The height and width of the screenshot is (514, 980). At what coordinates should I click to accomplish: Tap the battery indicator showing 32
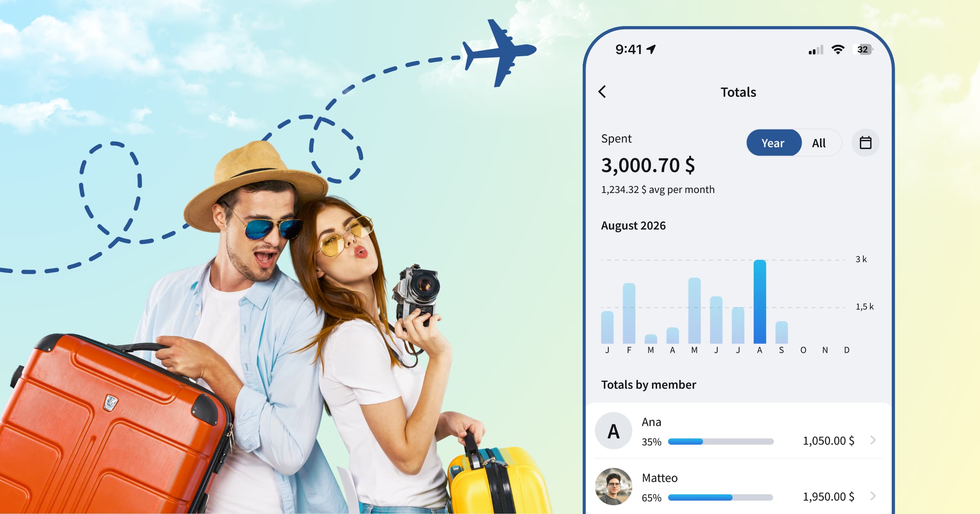(863, 50)
